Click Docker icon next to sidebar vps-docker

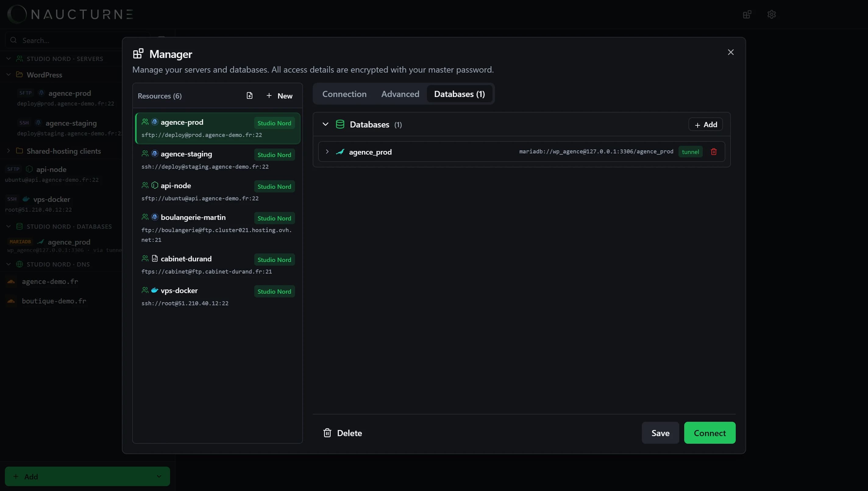point(26,199)
